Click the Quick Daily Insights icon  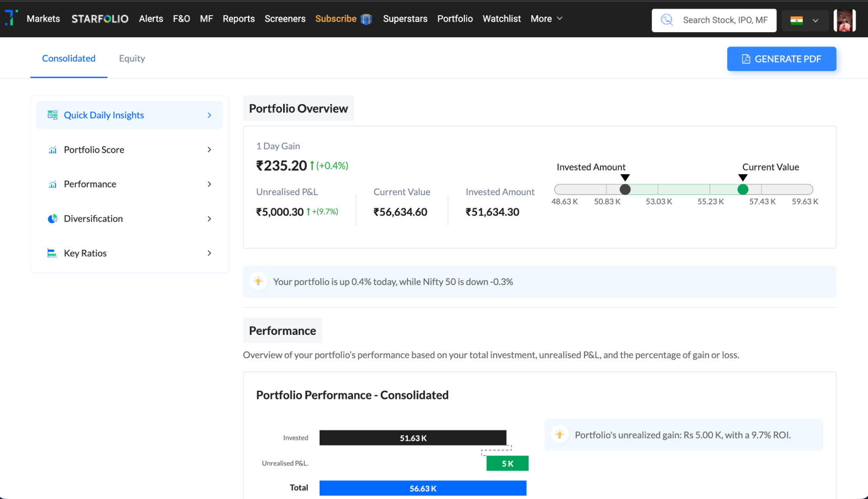pos(53,115)
